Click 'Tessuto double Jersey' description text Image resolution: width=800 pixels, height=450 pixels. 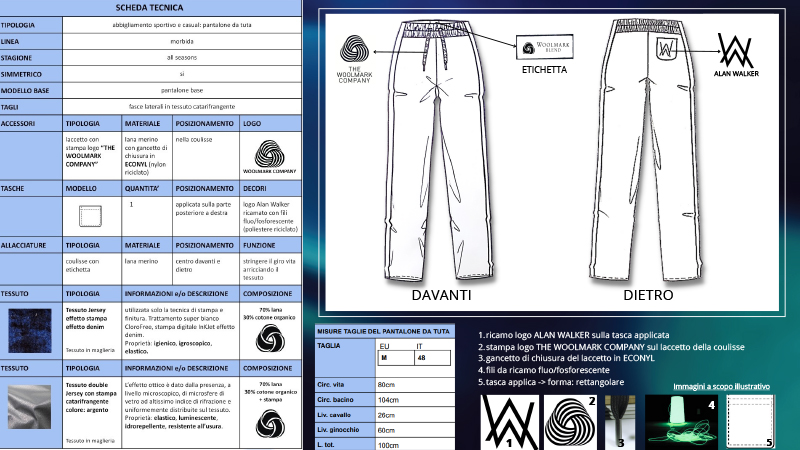[91, 397]
